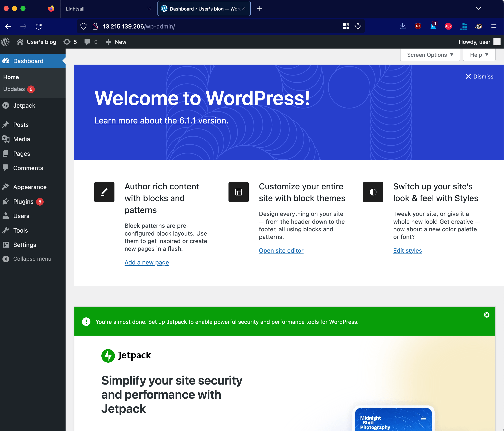Select Posts in the sidebar
The image size is (504, 431).
pos(20,125)
